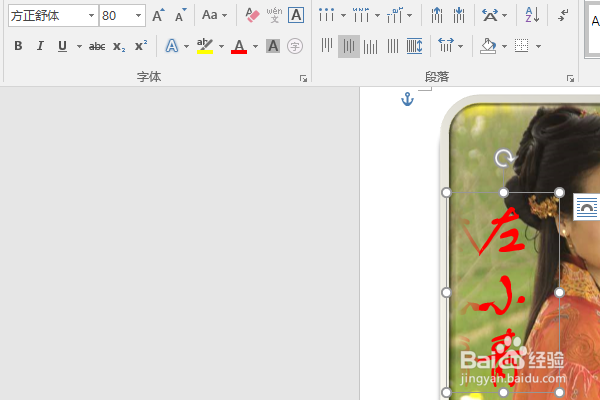
Task: Open the Paragraph dialog launcher
Action: pyautogui.click(x=570, y=78)
